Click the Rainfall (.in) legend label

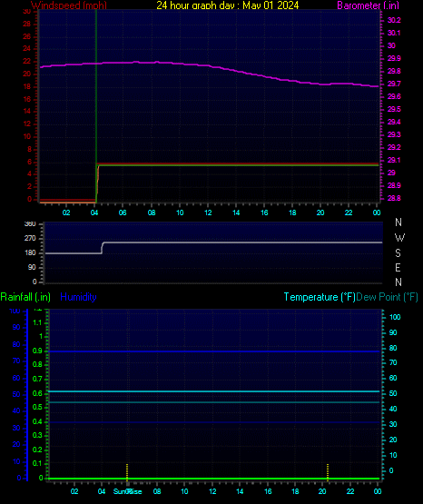tap(25, 297)
